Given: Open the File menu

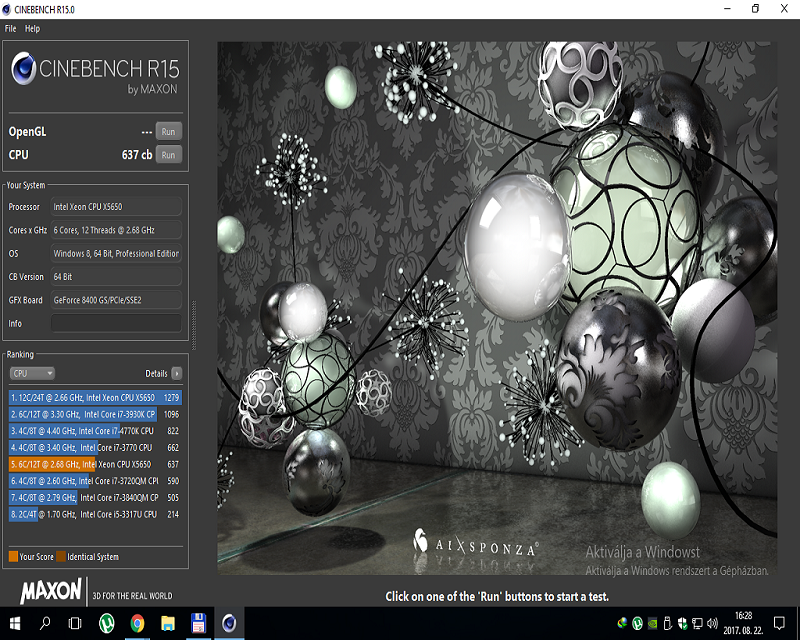Looking at the screenshot, I should coord(10,29).
